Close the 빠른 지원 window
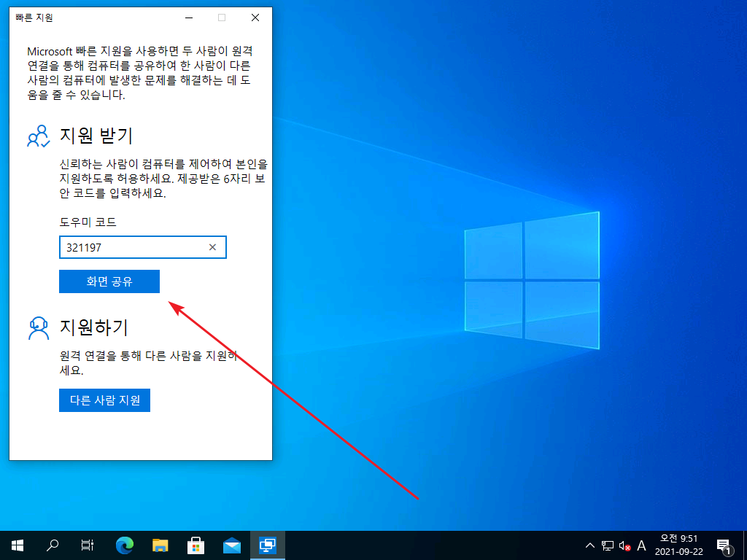Image resolution: width=747 pixels, height=560 pixels. (255, 17)
